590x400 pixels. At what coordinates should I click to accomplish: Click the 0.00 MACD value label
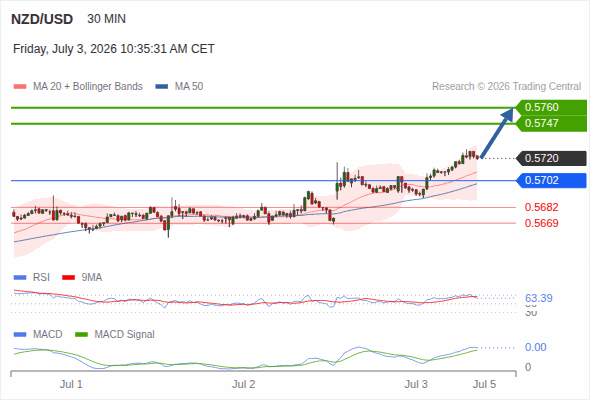tap(535, 347)
